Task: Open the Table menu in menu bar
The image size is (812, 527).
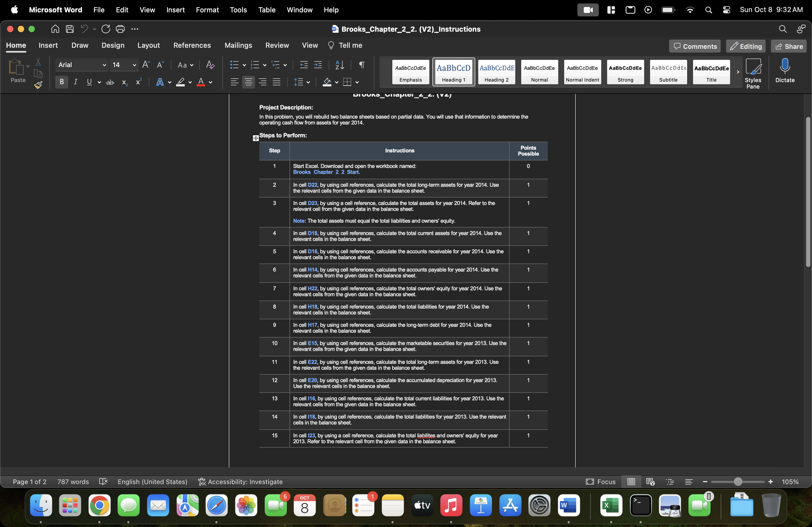Action: tap(266, 10)
